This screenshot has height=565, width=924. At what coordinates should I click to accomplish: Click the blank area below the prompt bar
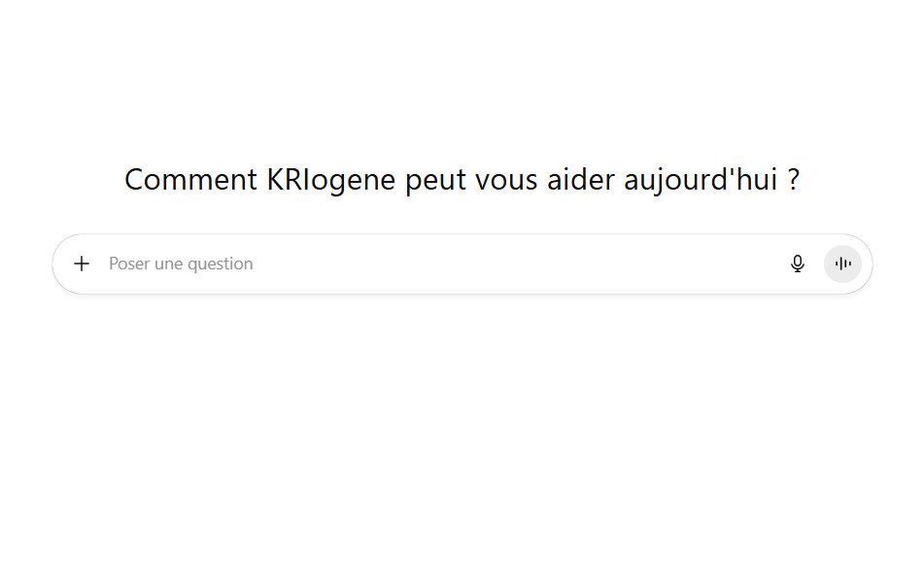[x=462, y=418]
